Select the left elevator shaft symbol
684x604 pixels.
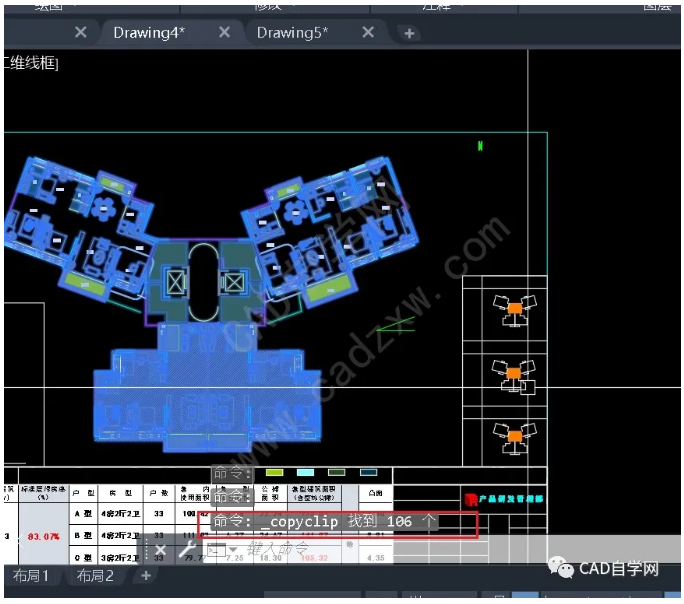175,282
